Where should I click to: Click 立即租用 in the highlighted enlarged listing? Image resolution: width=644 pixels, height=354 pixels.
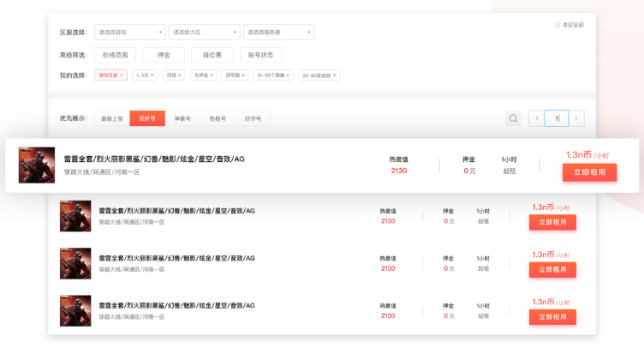pos(590,172)
